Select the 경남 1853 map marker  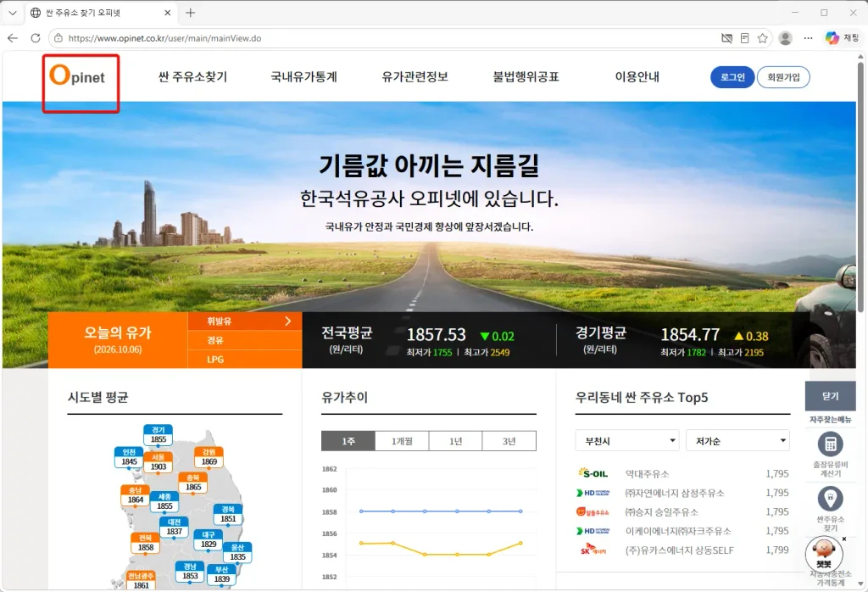[190, 571]
